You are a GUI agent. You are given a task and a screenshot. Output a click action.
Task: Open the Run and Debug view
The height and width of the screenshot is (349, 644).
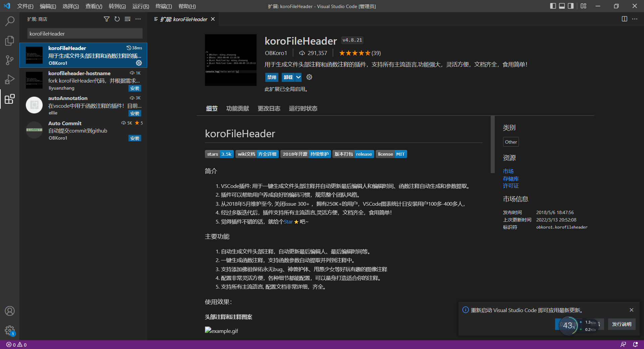[x=10, y=79]
